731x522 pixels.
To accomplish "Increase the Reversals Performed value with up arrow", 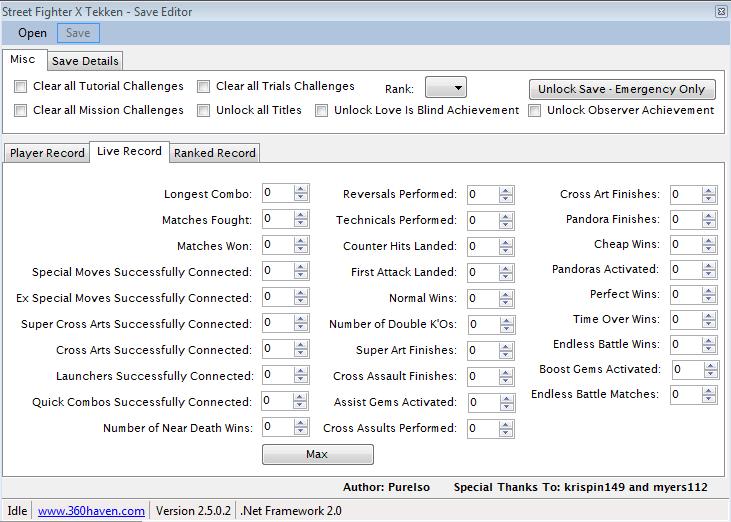I will point(506,190).
